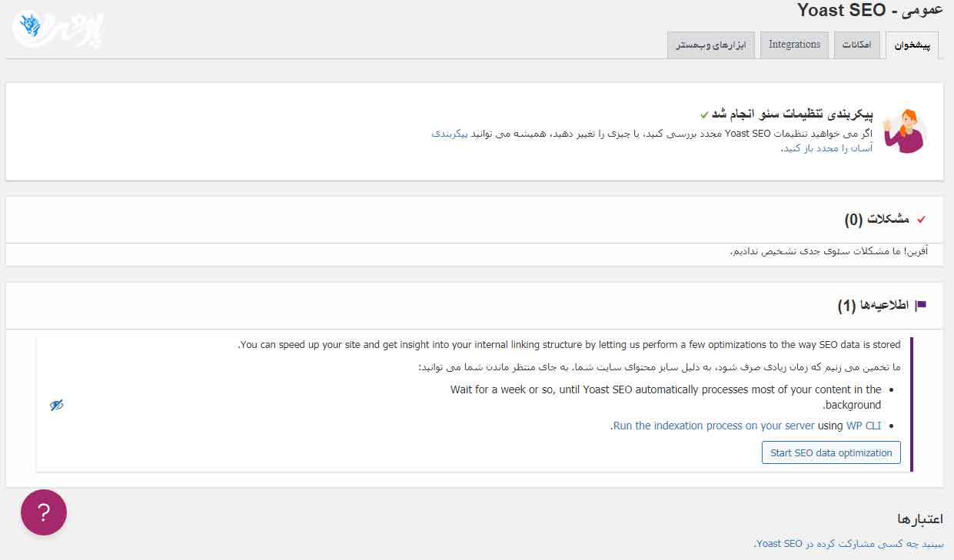Viewport: 954px width, 560px height.
Task: Select the اعتبارها credits heading
Action: (920, 519)
